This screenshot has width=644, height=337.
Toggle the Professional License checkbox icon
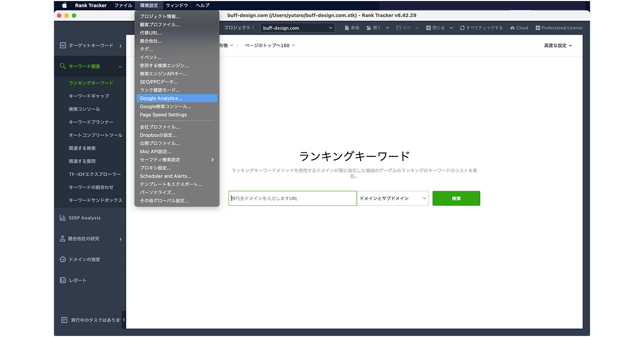tap(537, 28)
